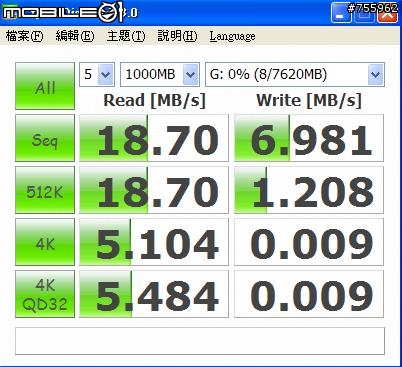Select 4K QD32 read value 5.484
Screen dimensions: 402x367
[154, 294]
